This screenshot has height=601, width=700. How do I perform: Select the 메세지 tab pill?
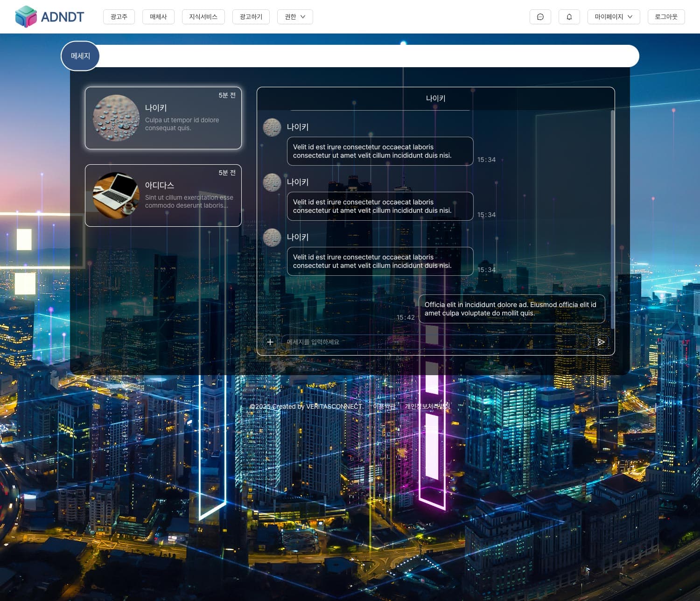pyautogui.click(x=80, y=56)
